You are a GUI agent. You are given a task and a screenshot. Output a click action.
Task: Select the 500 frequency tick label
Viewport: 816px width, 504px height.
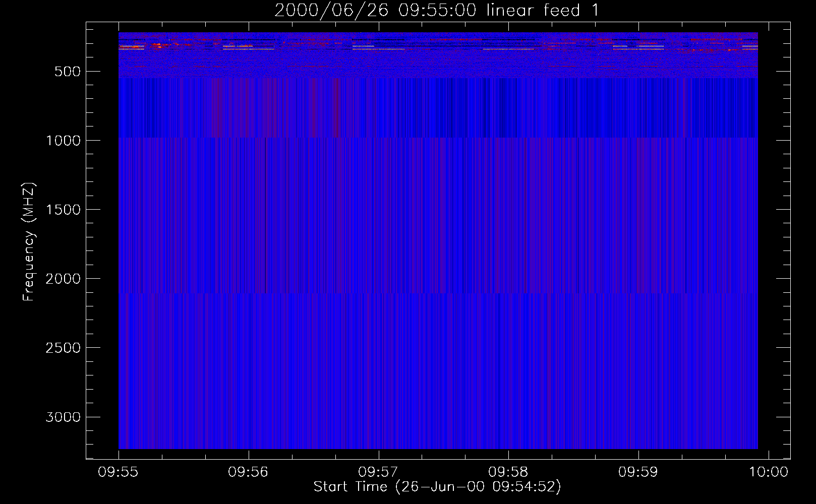tap(68, 72)
